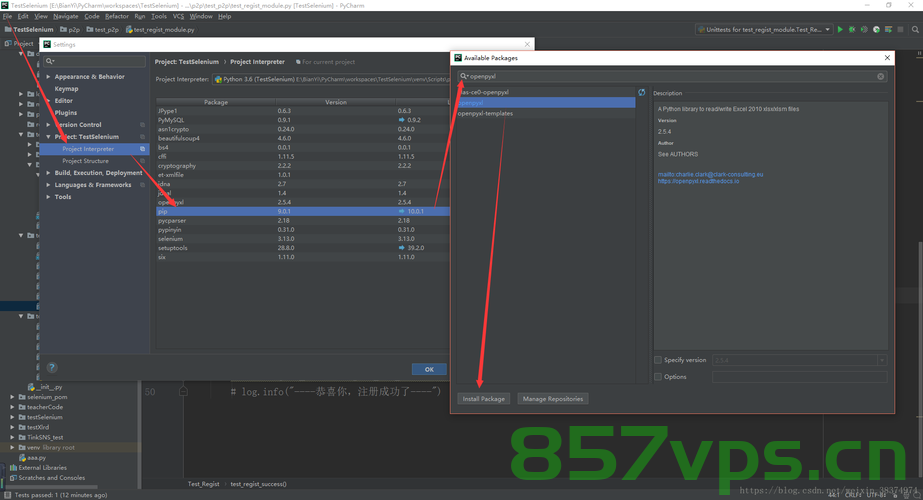Expand the venv library root folder
The height and width of the screenshot is (500, 923).
point(12,448)
